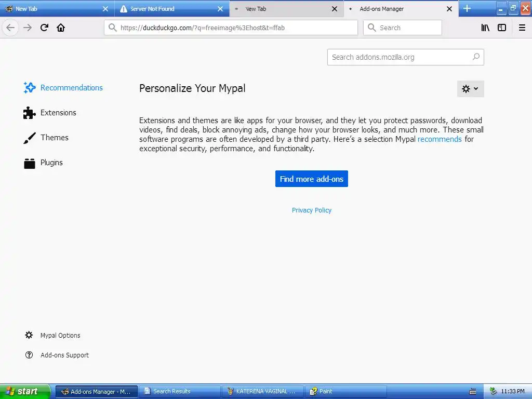Open the Plugins category
532x399 pixels.
point(43,163)
